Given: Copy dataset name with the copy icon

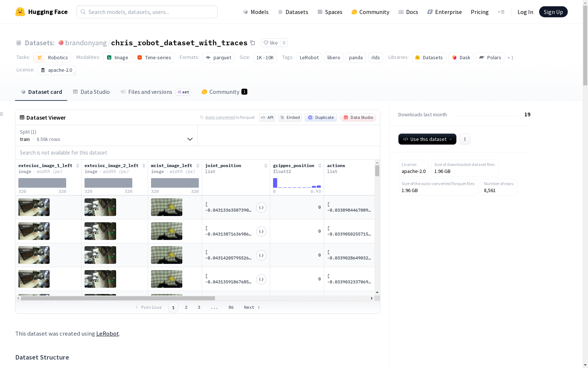Looking at the screenshot, I should coord(252,43).
